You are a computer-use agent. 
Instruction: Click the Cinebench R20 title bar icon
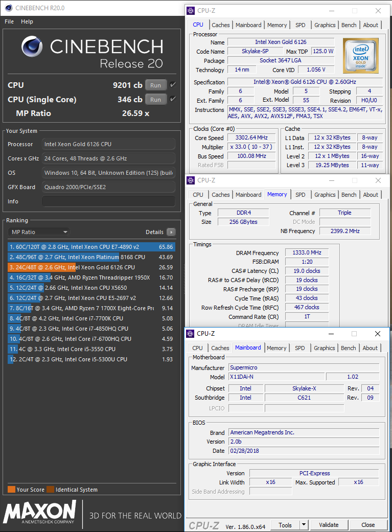click(x=8, y=8)
